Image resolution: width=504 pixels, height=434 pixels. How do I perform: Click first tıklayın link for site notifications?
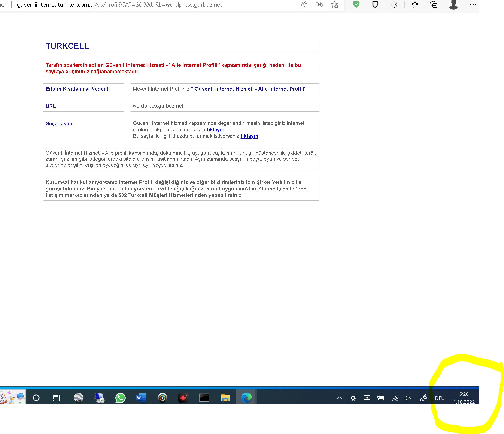pyautogui.click(x=216, y=130)
